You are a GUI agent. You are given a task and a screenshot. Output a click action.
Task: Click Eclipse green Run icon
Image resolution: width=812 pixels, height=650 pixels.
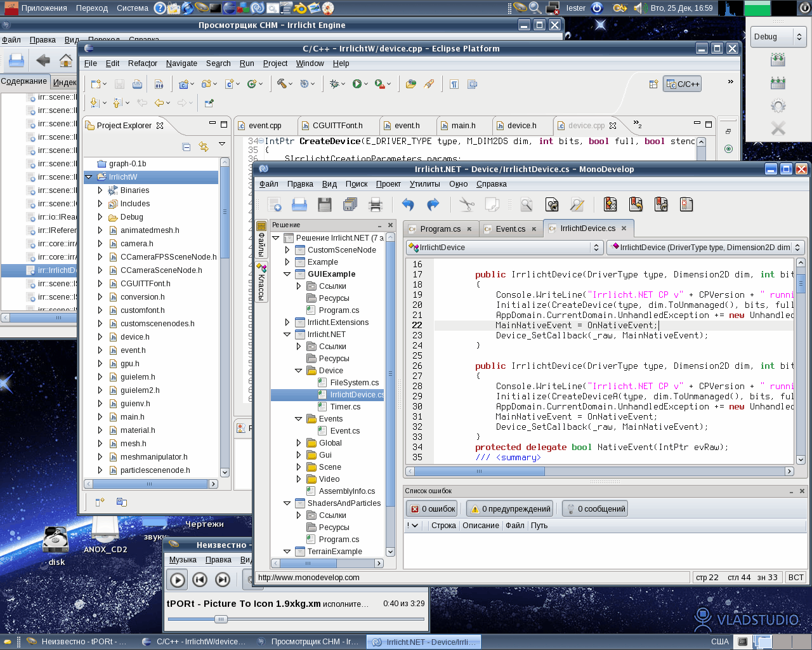point(357,84)
